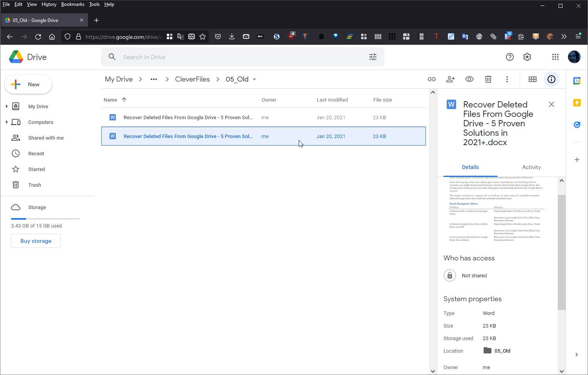Click in the Search in Drive field
Image resolution: width=588 pixels, height=375 pixels.
242,57
